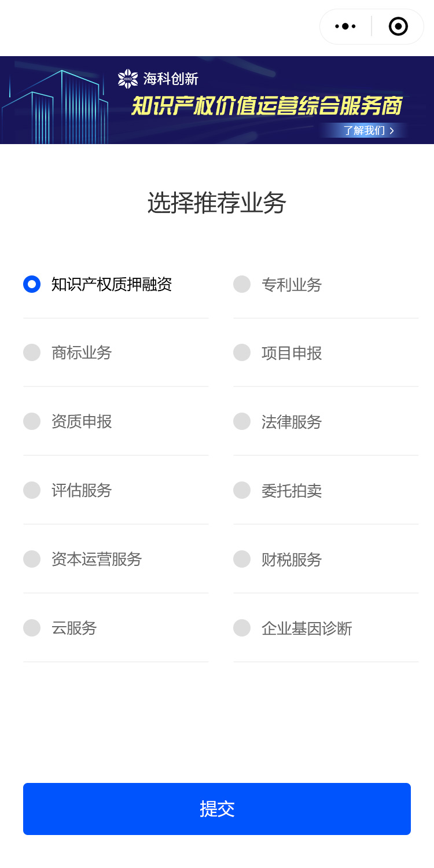Click the 了解我们 link in the banner

368,130
